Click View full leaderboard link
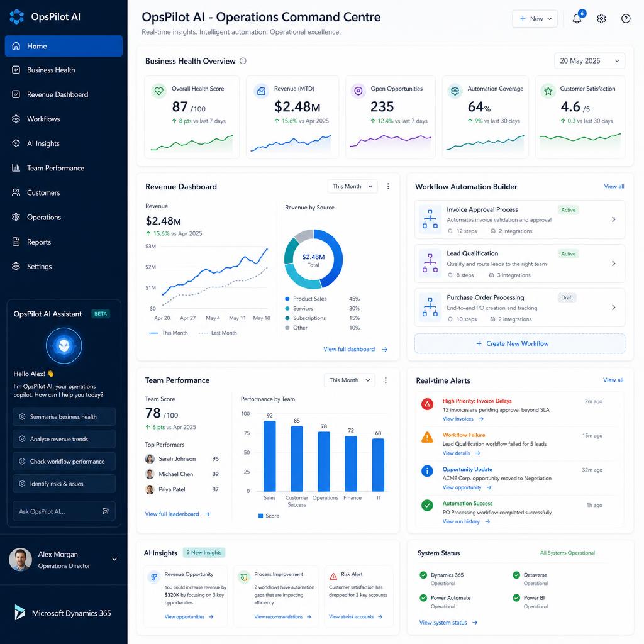This screenshot has width=644, height=644. [177, 514]
